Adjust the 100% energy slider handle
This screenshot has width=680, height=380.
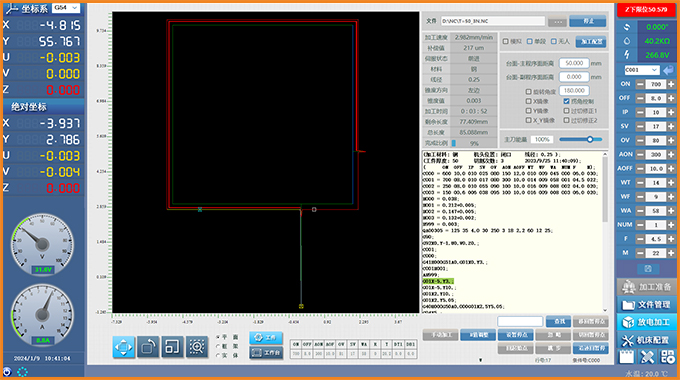590,139
